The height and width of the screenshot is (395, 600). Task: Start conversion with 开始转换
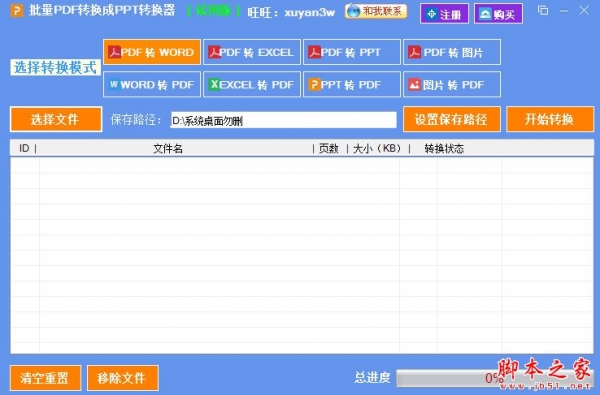tap(550, 119)
